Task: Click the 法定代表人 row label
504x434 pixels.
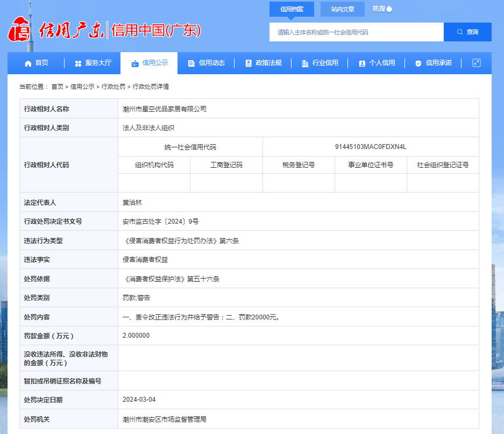Action: pos(40,203)
